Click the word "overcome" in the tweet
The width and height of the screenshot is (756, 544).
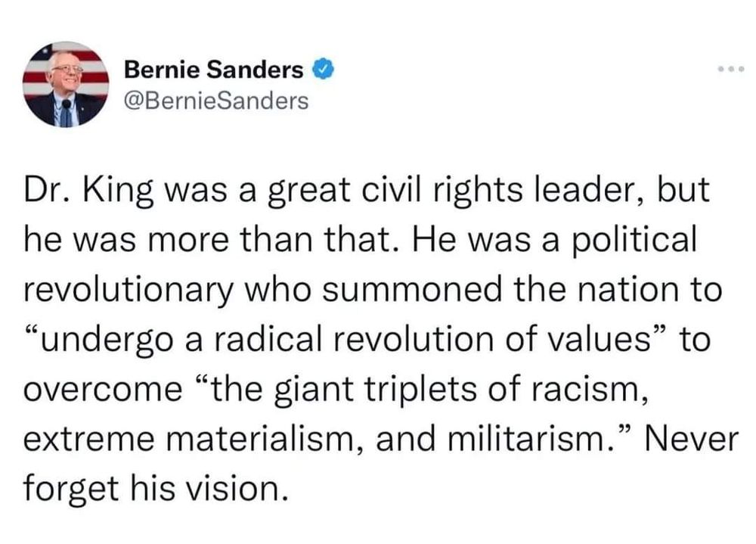click(x=103, y=390)
